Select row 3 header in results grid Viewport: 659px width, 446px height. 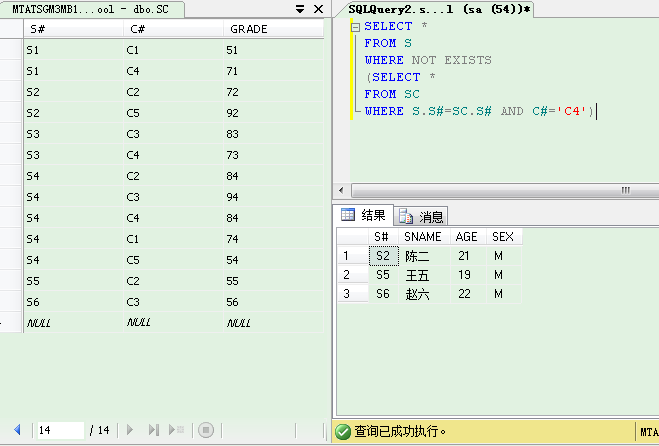[347, 294]
